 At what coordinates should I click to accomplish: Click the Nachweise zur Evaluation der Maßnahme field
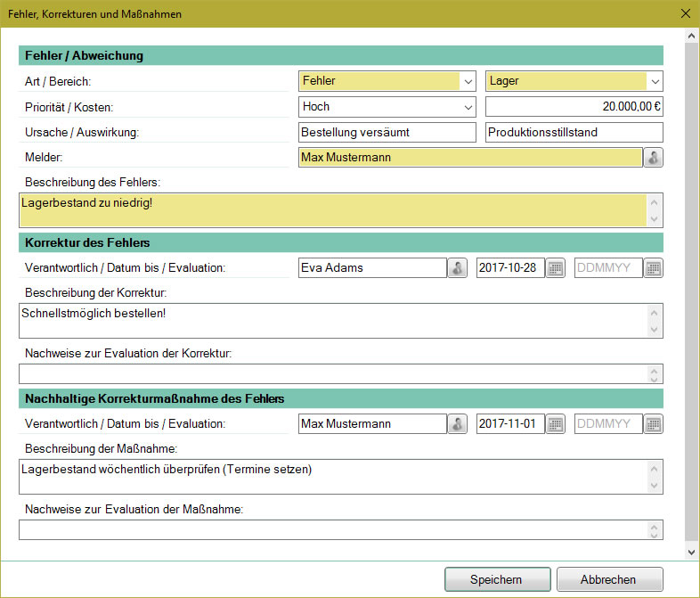pos(331,530)
